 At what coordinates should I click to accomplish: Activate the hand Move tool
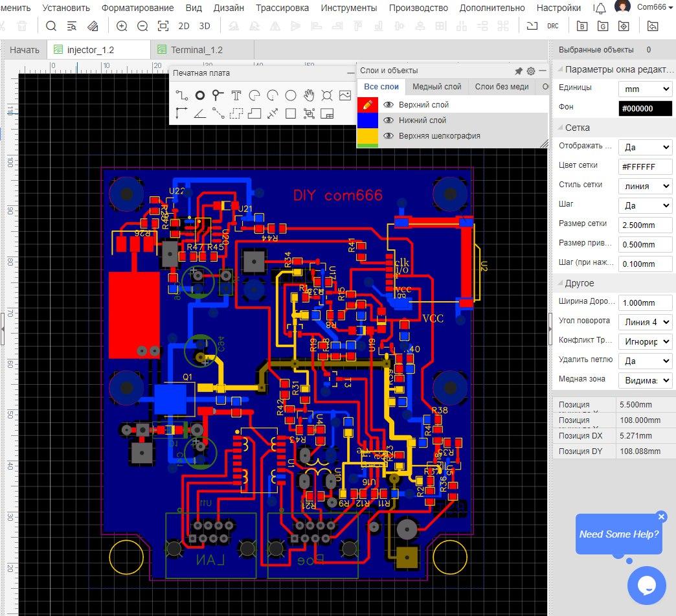pyautogui.click(x=309, y=96)
